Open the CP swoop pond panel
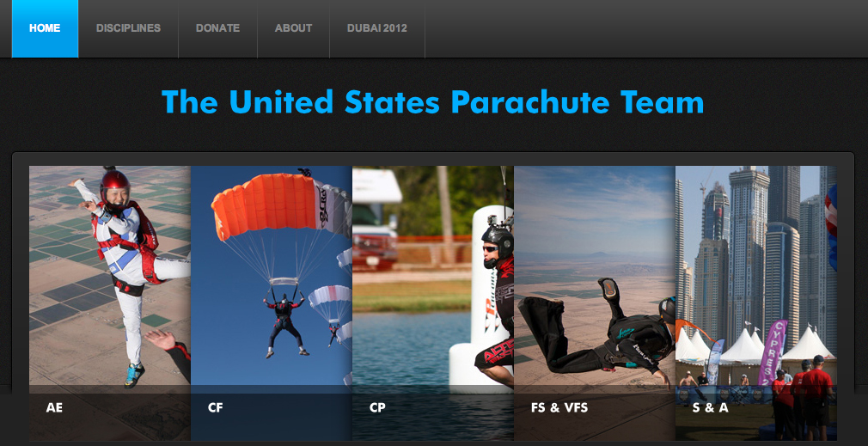Viewport: 868px width, 446px height. (433, 303)
